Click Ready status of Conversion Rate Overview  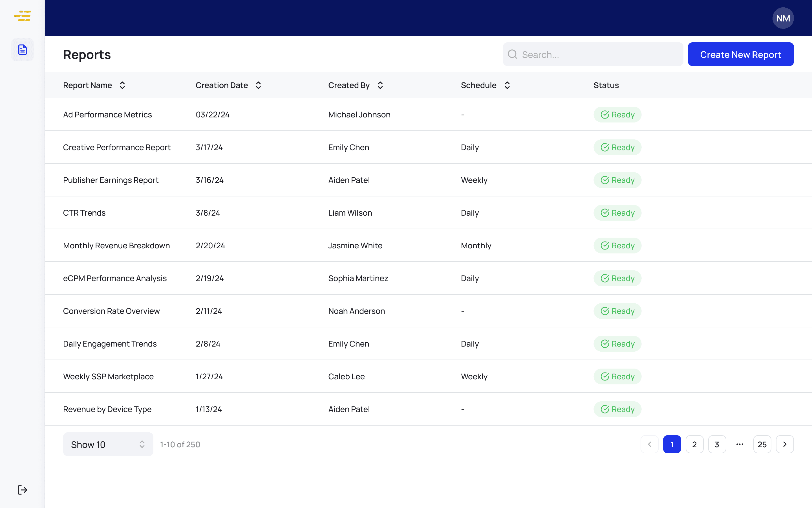[x=617, y=311]
